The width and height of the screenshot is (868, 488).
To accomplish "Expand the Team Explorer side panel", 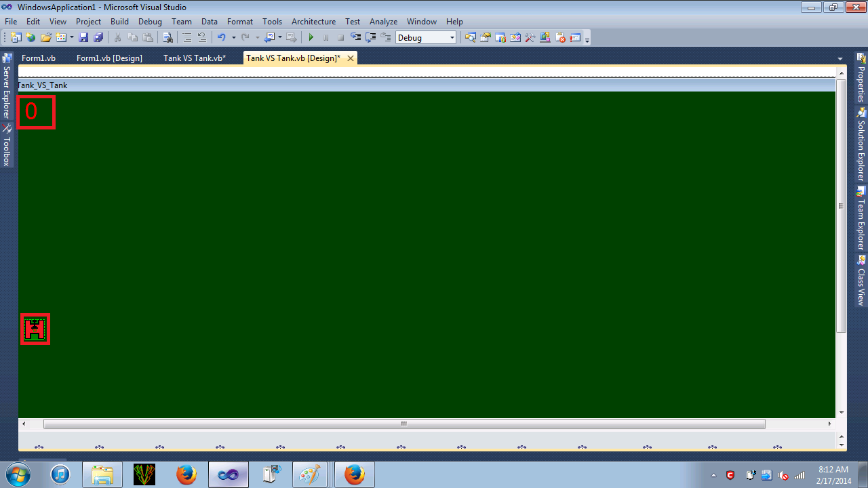I will point(861,218).
